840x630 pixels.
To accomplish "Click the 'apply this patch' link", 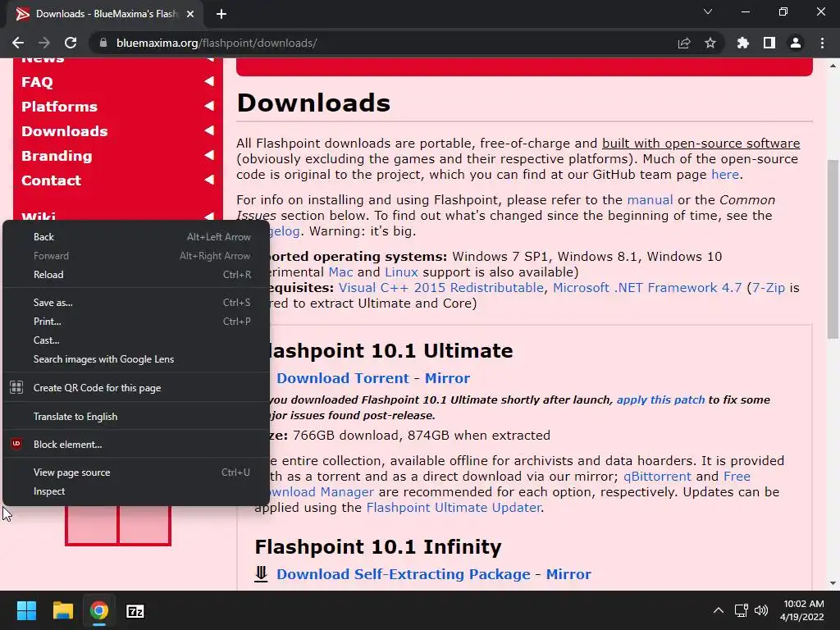I will pos(660,399).
